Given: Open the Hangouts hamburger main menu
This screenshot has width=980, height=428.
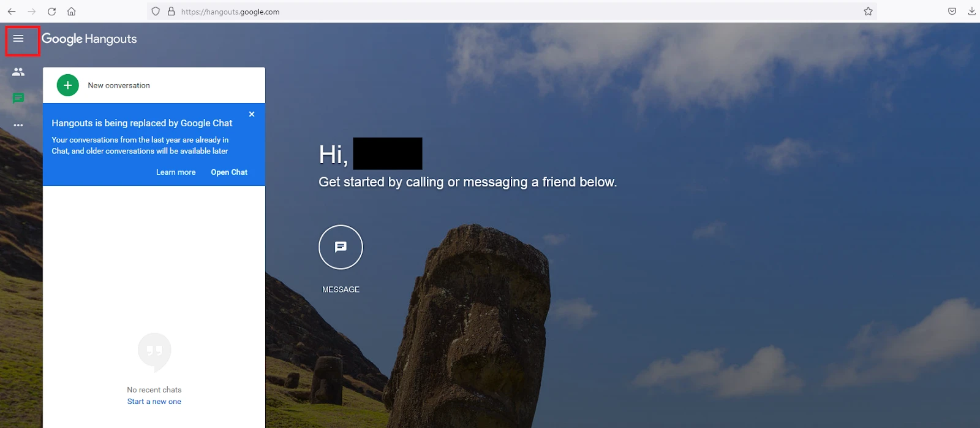Looking at the screenshot, I should coord(18,39).
